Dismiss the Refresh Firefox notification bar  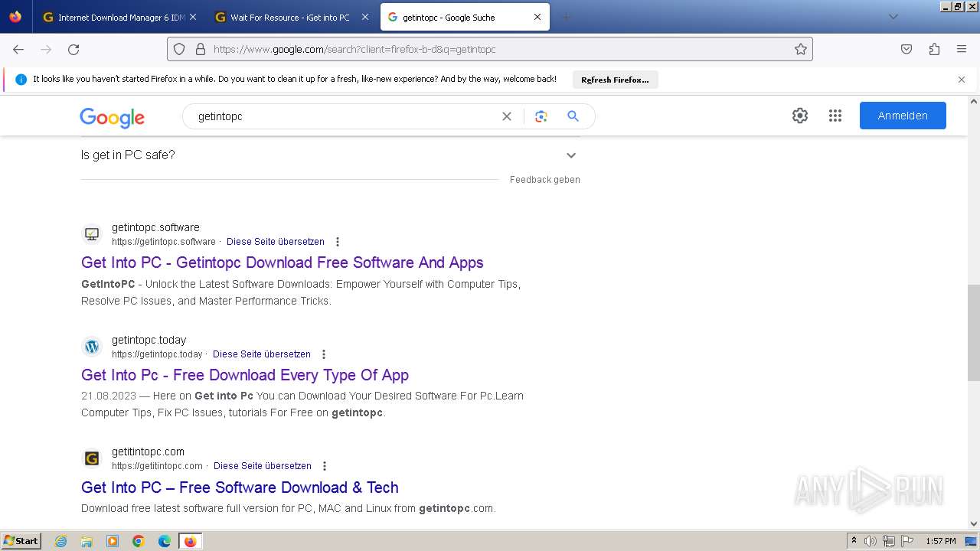pos(962,80)
